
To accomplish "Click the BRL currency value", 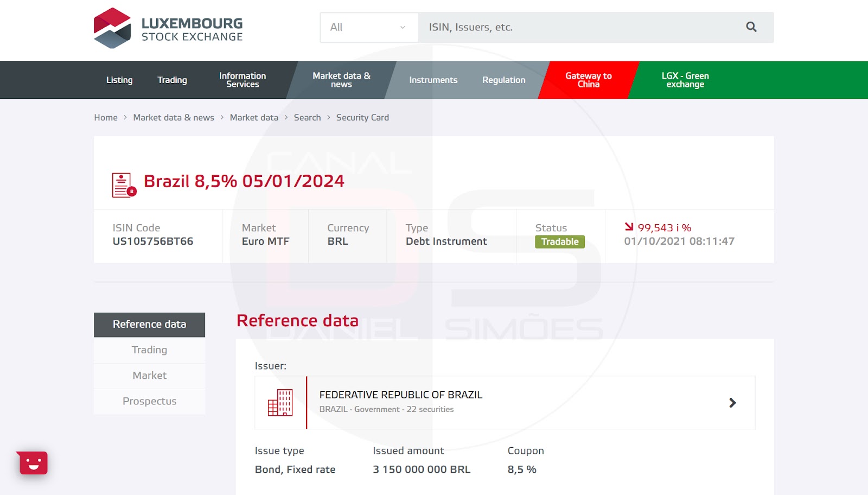I will (x=337, y=241).
